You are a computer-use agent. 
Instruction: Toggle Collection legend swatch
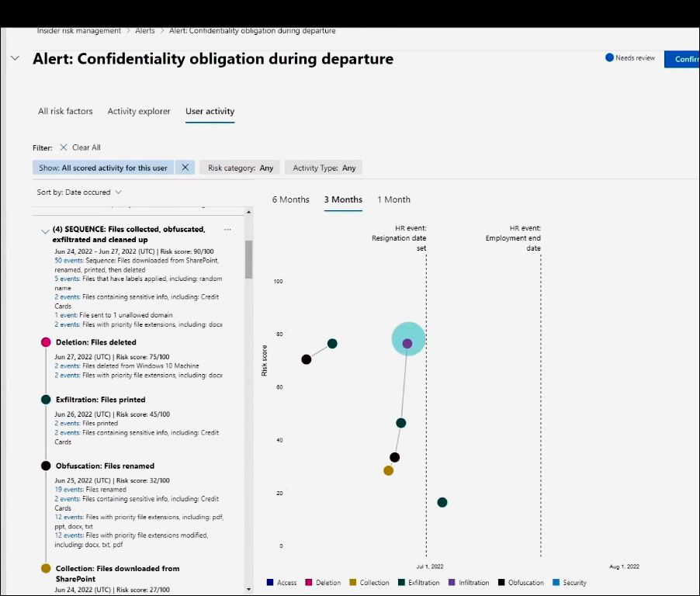pos(352,582)
